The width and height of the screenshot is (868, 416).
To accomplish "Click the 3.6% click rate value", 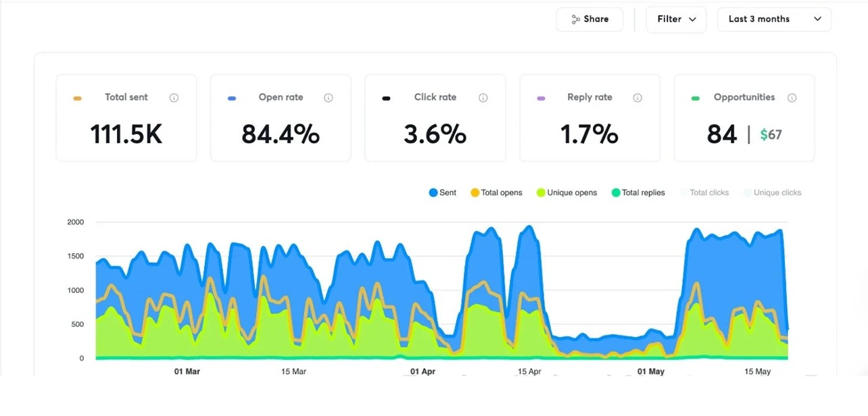I will [x=435, y=134].
